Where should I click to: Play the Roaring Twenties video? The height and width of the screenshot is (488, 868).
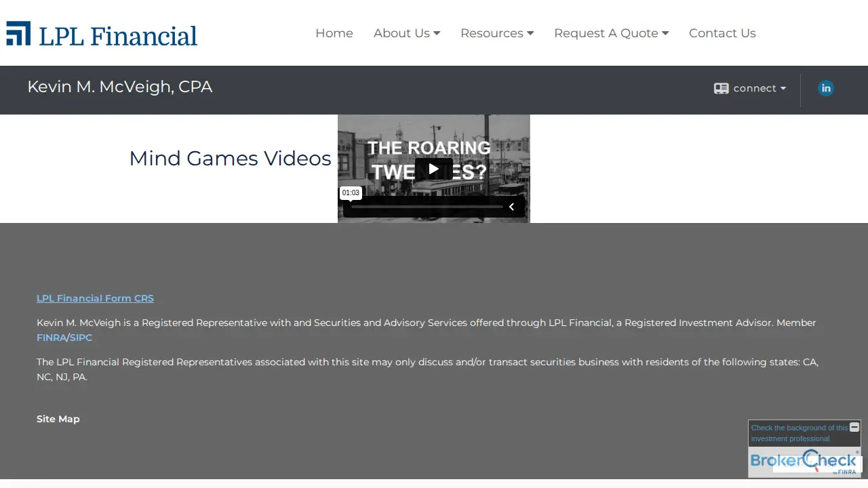coord(433,169)
